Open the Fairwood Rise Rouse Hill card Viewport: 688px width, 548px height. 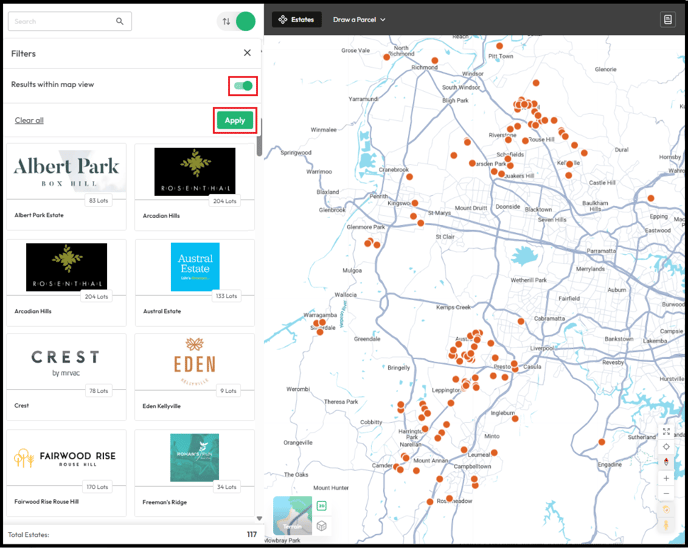click(66, 473)
